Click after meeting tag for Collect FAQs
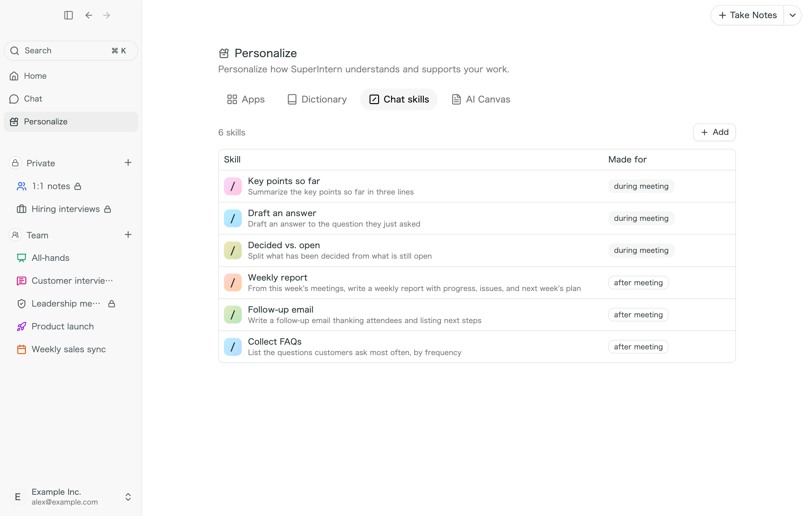Viewport: 812px width, 516px height. click(x=638, y=347)
